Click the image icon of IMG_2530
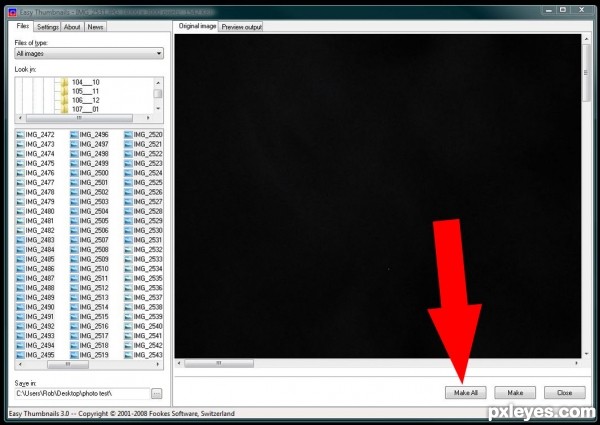Viewport: 600px width, 425px height. pyautogui.click(x=128, y=230)
